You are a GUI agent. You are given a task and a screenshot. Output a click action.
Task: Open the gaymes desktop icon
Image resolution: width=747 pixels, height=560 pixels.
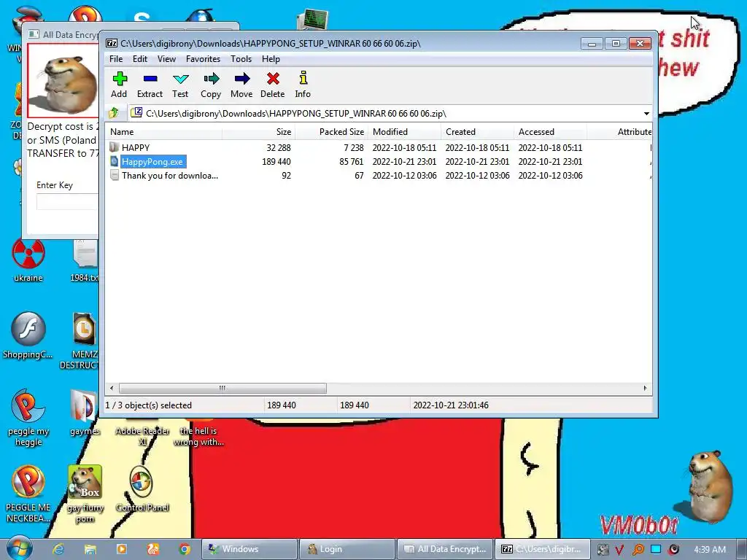[x=85, y=413]
